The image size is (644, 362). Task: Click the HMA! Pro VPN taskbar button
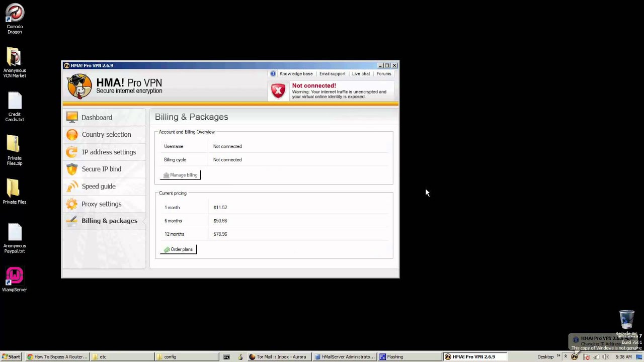coord(474,357)
